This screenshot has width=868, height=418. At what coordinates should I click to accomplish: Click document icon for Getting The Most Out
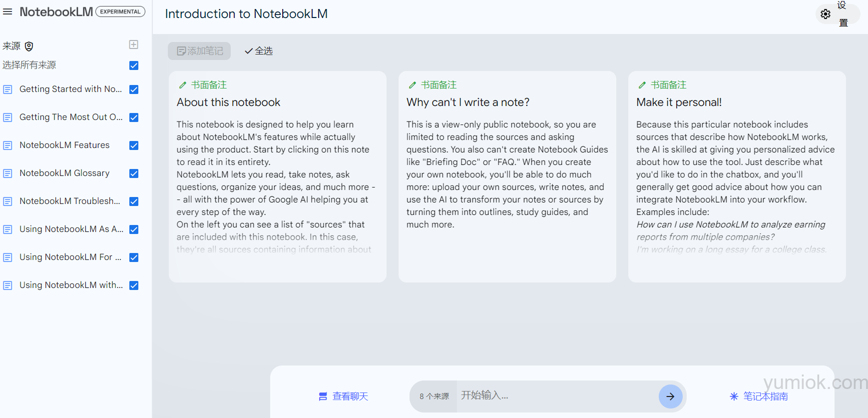click(7, 117)
